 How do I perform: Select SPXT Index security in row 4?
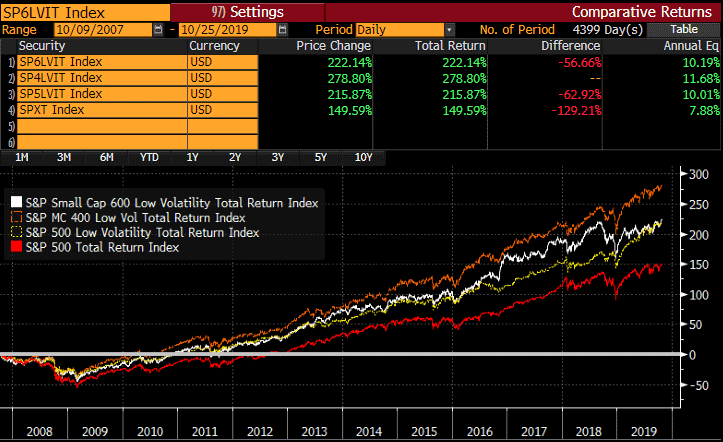[x=102, y=110]
